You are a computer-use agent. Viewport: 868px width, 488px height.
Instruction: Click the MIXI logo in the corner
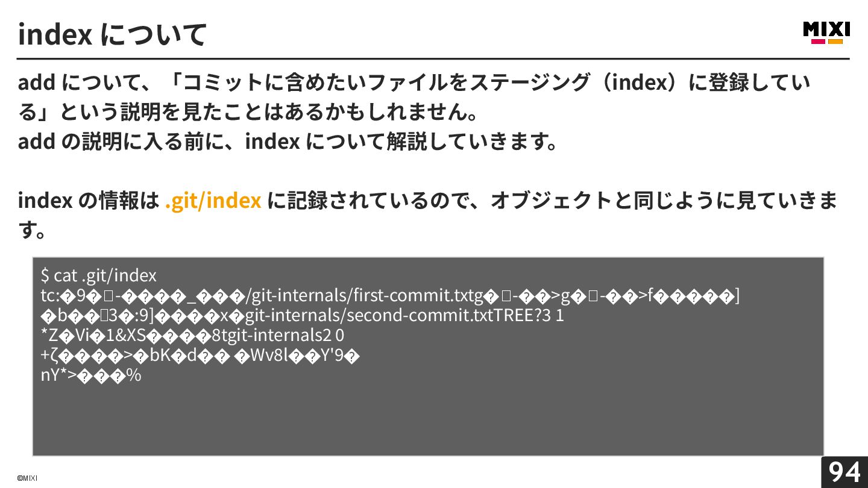826,33
